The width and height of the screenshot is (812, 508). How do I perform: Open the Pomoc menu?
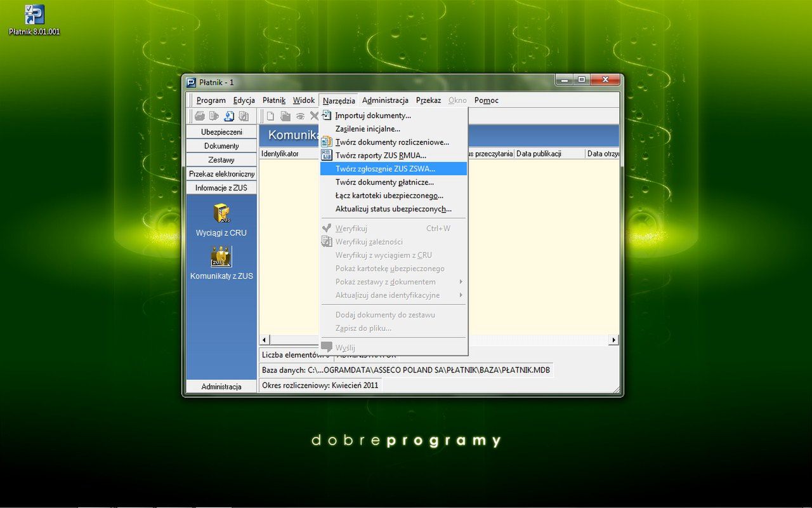487,100
